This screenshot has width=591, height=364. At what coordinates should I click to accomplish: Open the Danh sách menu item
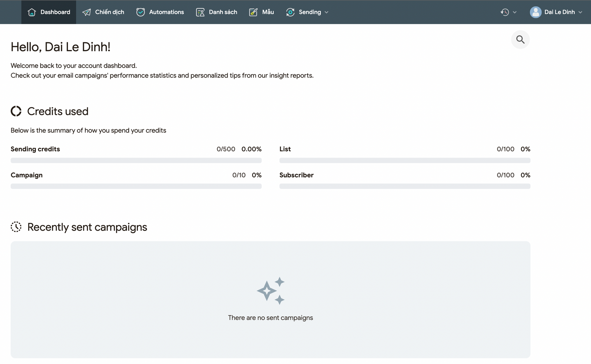click(x=223, y=12)
